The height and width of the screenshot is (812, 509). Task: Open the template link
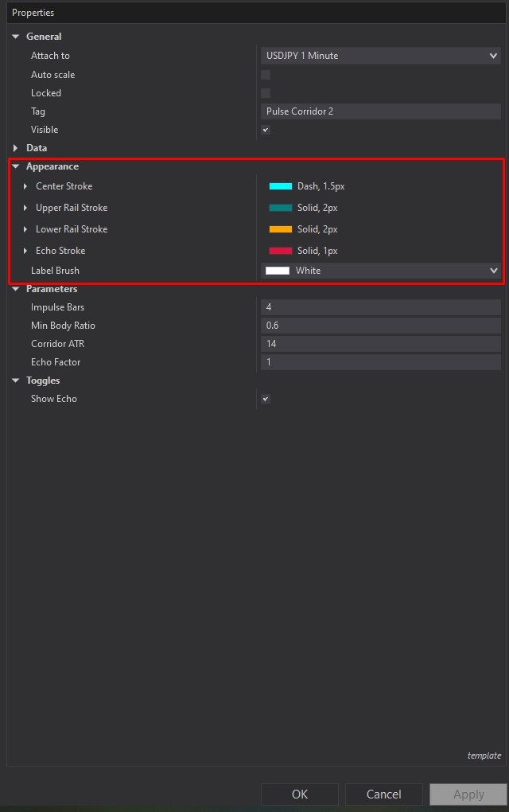[484, 755]
